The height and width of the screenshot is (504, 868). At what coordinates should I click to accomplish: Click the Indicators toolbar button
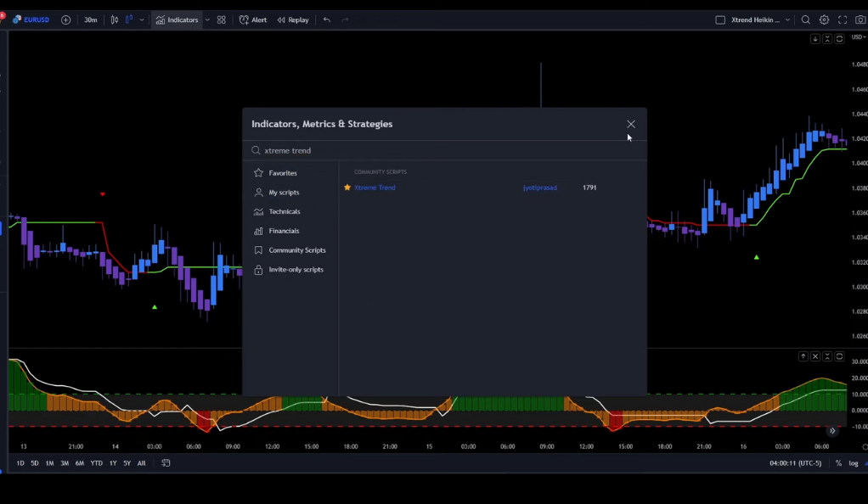click(178, 20)
